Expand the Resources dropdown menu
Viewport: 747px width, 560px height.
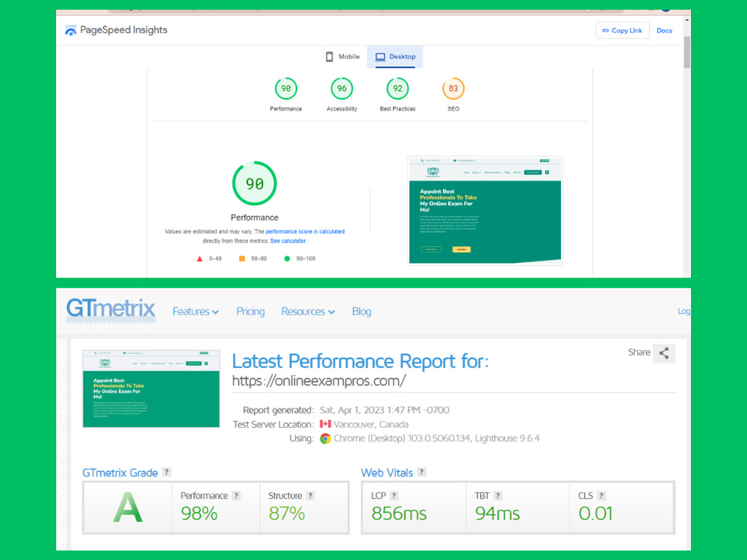coord(308,311)
